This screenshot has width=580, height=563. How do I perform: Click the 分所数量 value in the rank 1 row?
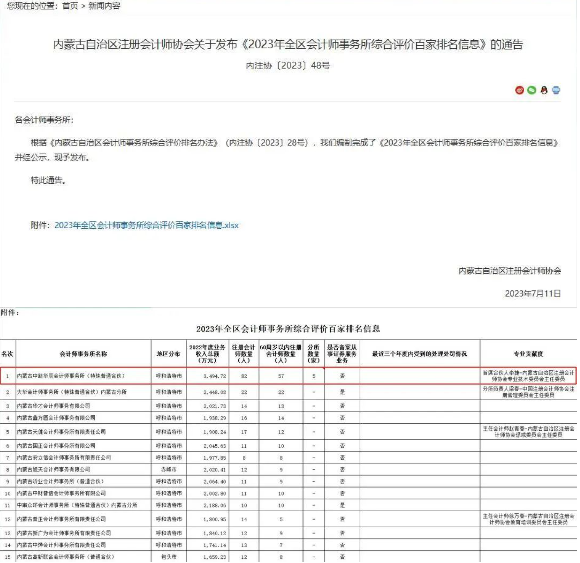pyautogui.click(x=314, y=376)
